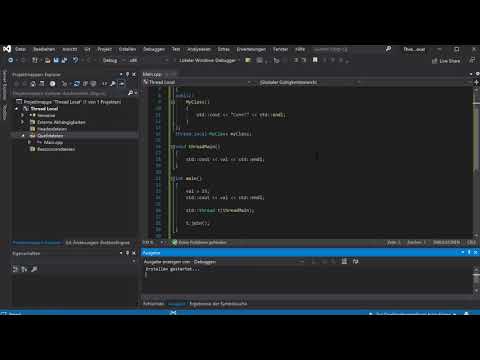Click the Visual Studio logo icon
This screenshot has width=480, height=360.
(x=7, y=49)
